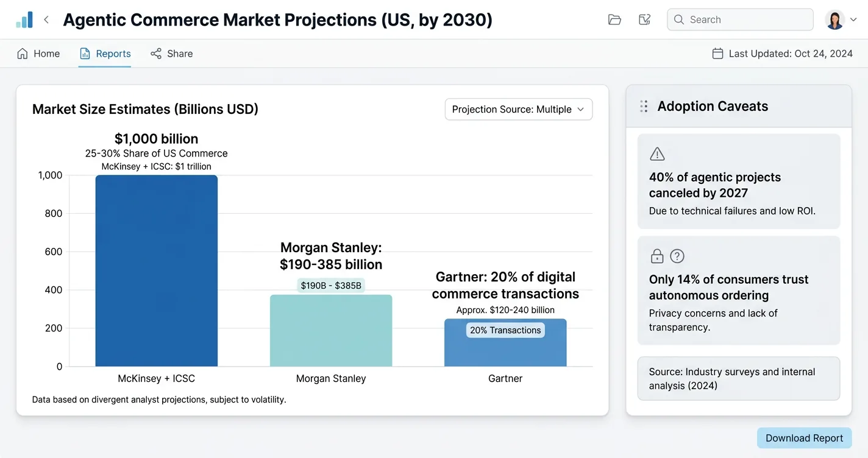Click the Source: Industry surveys box
Viewport: 868px width, 458px height.
click(739, 378)
